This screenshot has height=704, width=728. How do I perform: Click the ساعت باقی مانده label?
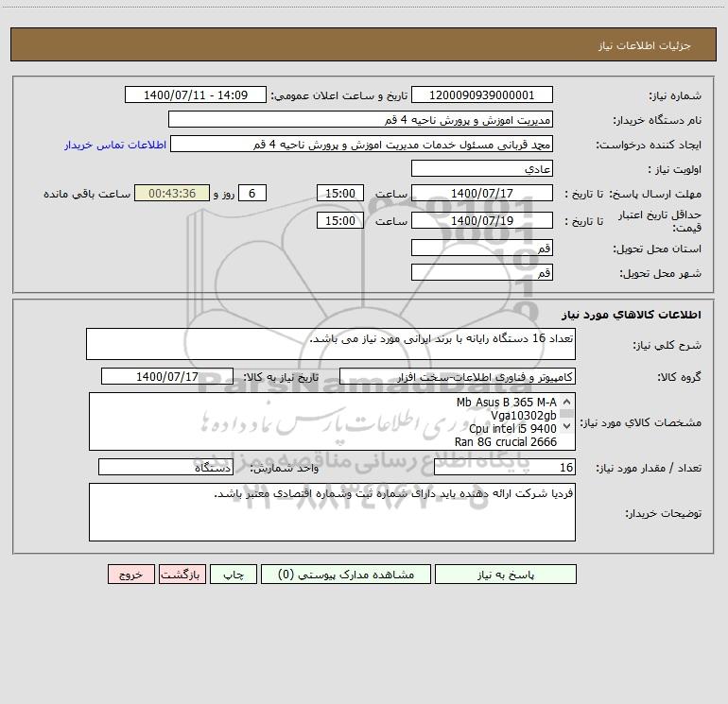(87, 194)
